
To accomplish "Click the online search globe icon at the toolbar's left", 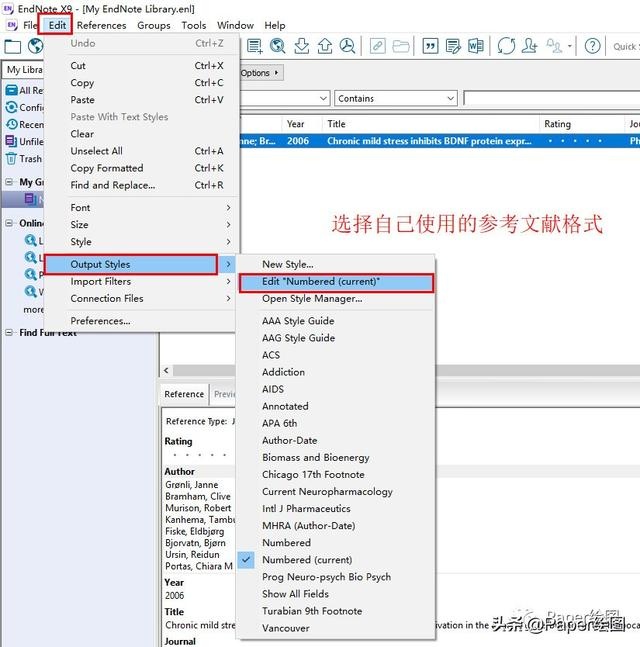I will 35,46.
